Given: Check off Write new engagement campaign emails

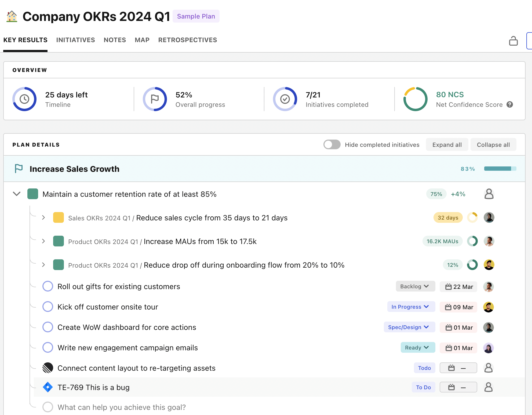Looking at the screenshot, I should [x=48, y=347].
